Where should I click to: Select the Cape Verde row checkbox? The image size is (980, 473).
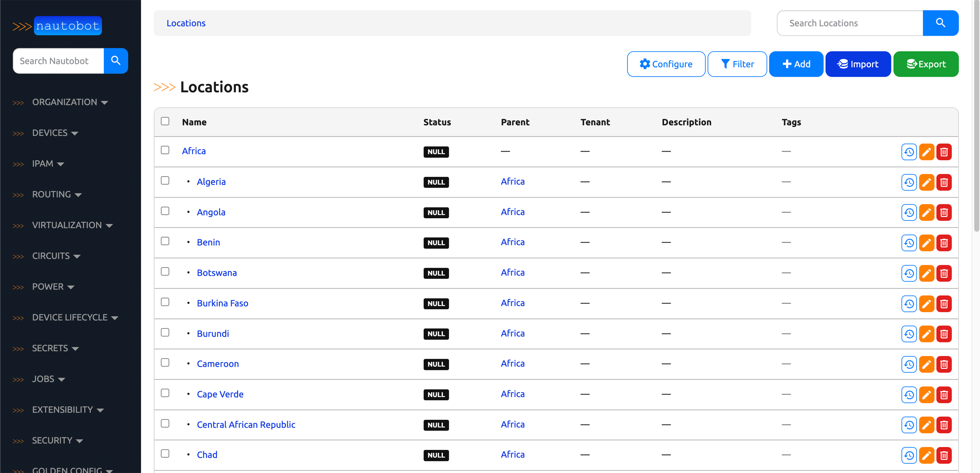pos(165,393)
